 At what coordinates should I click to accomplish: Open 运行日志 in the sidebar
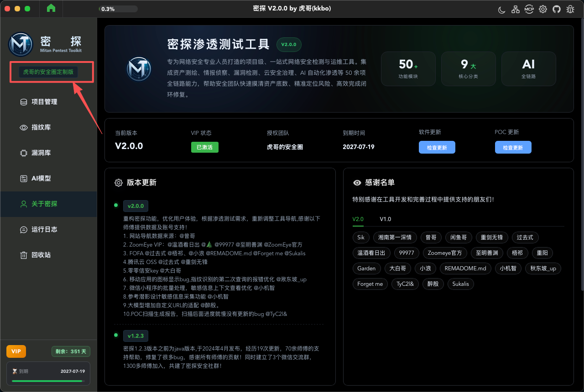(x=48, y=229)
